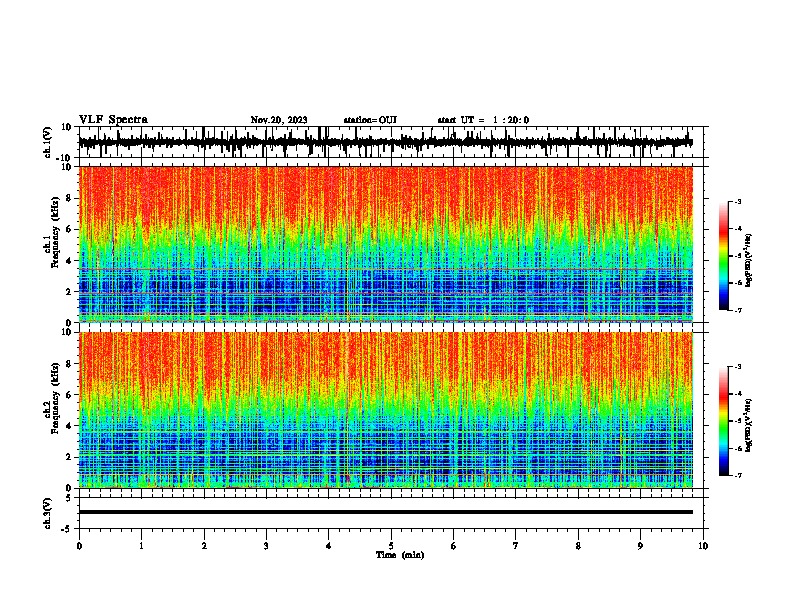Screen dimensions: 792x612
Task: Select the date label "Nov.20, 2023"
Action: tap(279, 120)
